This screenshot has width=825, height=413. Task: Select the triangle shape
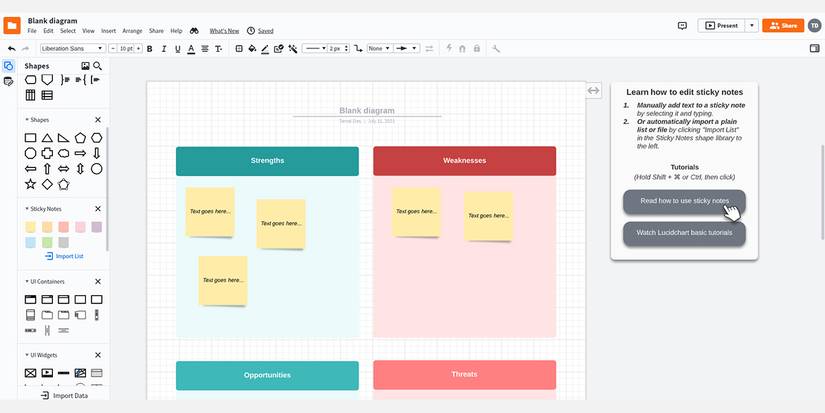[x=47, y=138]
